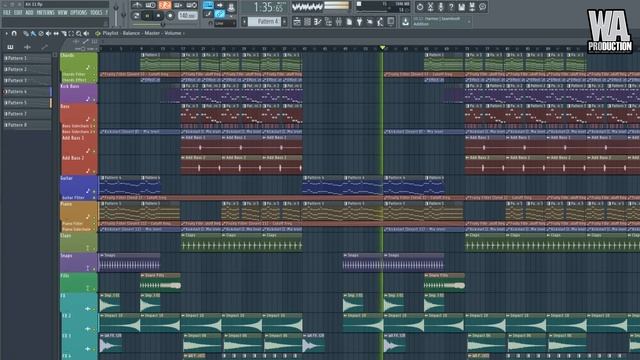Open the ADD menu
Screen dimensions: 640x360
pyautogui.click(x=29, y=13)
